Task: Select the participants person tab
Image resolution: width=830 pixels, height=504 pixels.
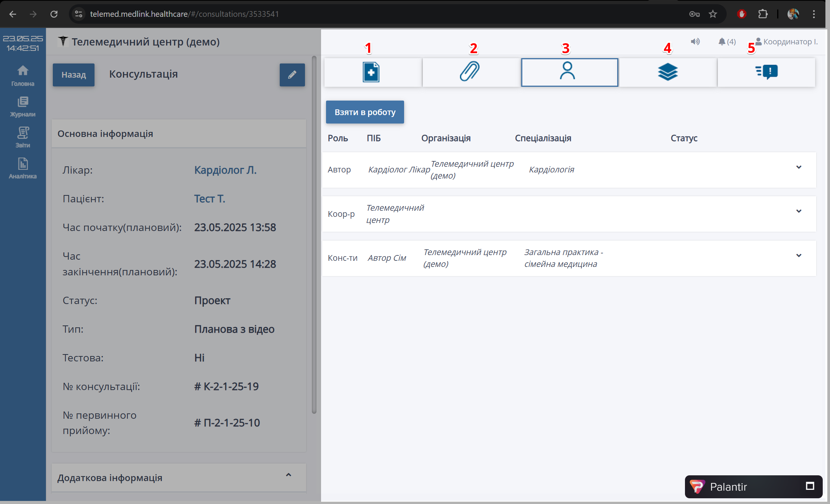Action: (567, 72)
